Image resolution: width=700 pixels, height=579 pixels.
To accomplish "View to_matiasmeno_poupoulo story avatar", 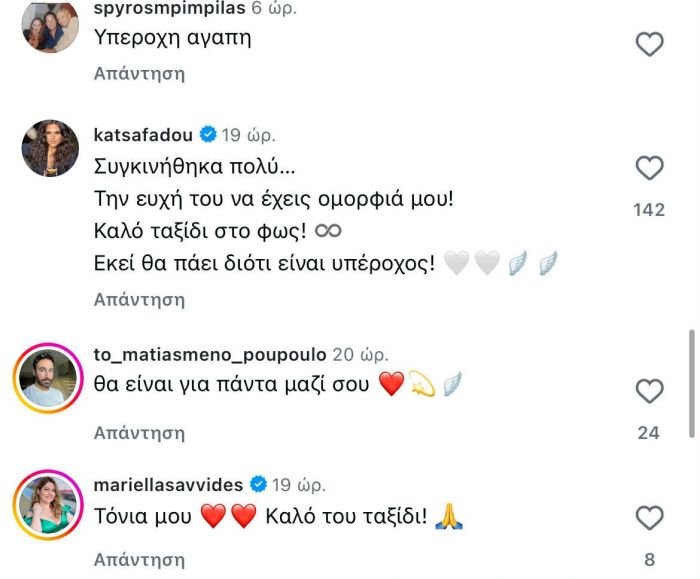I will (49, 377).
